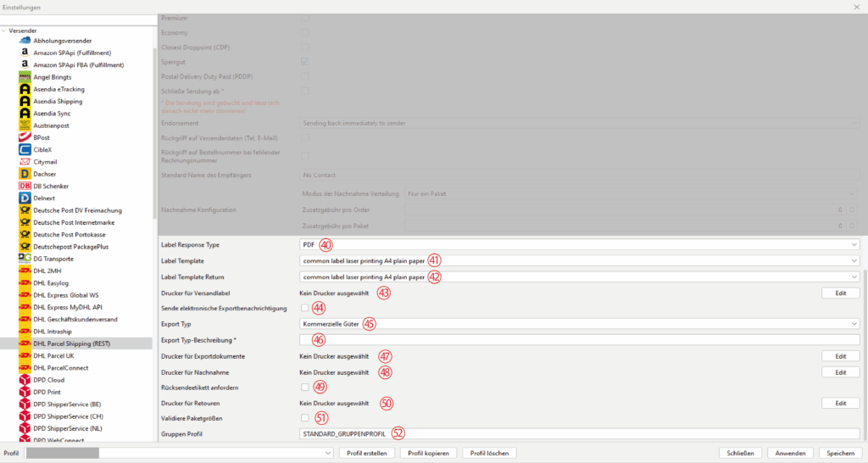Click the search field above Versender tree
The height and width of the screenshot is (463, 868).
point(78,20)
